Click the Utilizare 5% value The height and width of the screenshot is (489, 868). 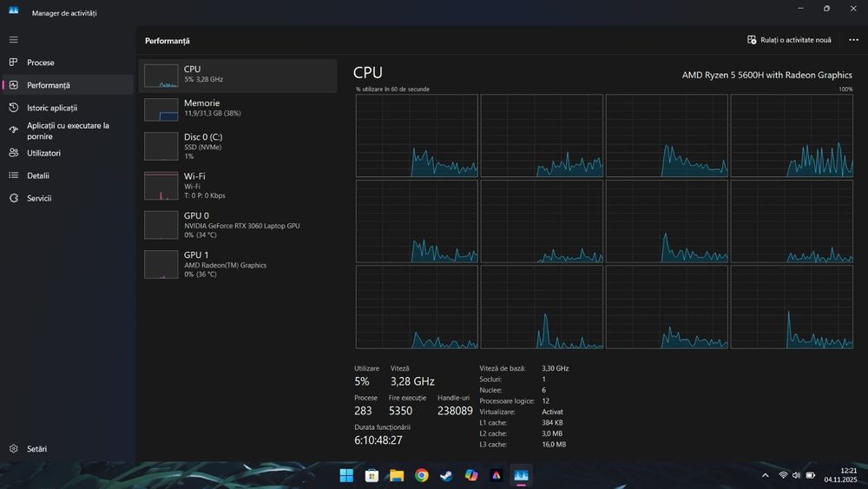(362, 381)
